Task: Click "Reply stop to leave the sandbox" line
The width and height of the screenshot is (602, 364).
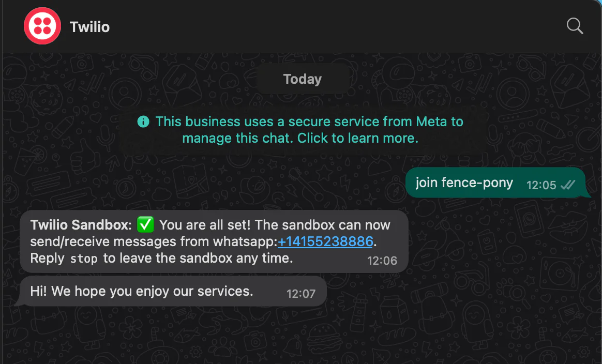Action: point(162,258)
